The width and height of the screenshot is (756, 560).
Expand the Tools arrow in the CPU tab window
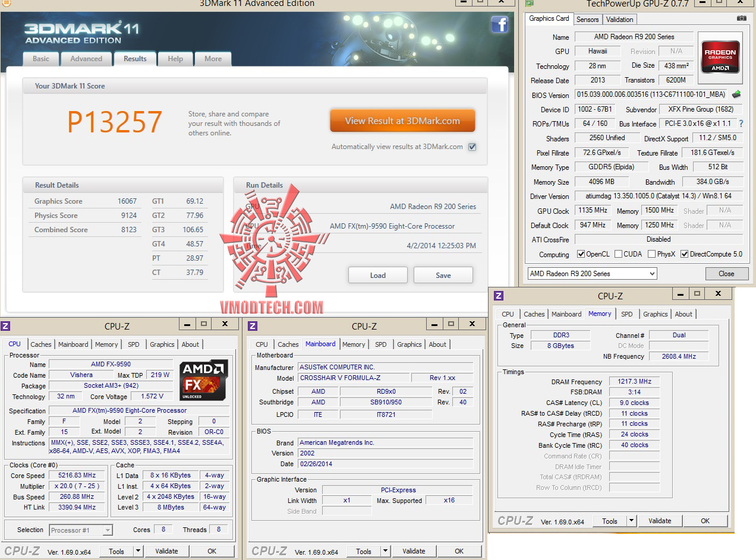138,551
